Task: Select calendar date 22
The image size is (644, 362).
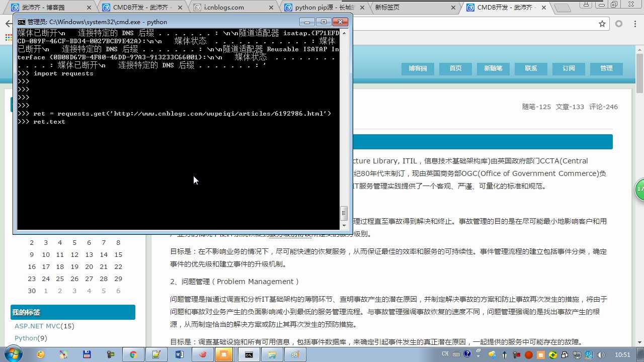Action: tap(118, 266)
